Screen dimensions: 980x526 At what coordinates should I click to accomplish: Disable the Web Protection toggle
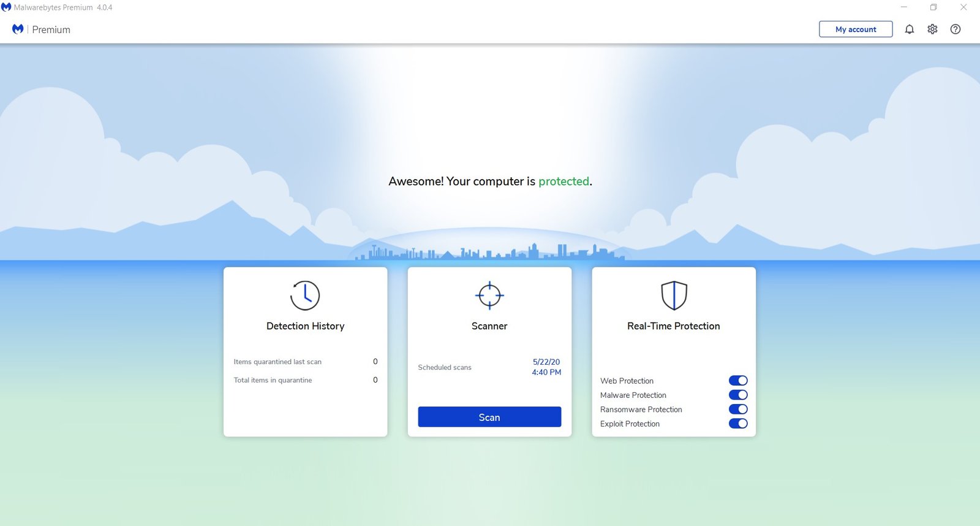(x=737, y=381)
